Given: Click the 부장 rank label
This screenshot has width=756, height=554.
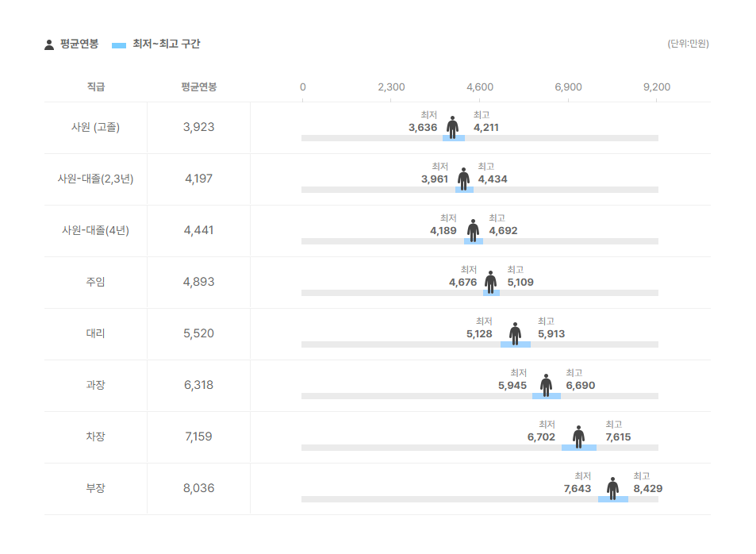Looking at the screenshot, I should 95,488.
